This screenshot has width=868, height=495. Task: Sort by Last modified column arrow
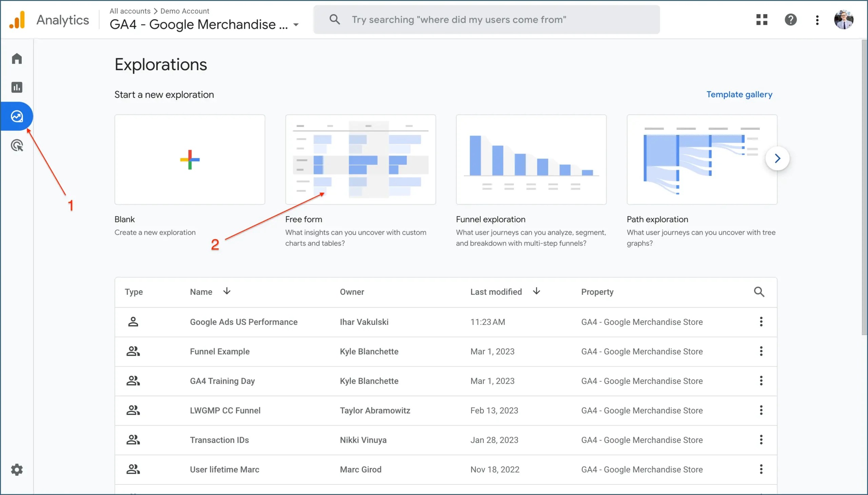click(536, 291)
